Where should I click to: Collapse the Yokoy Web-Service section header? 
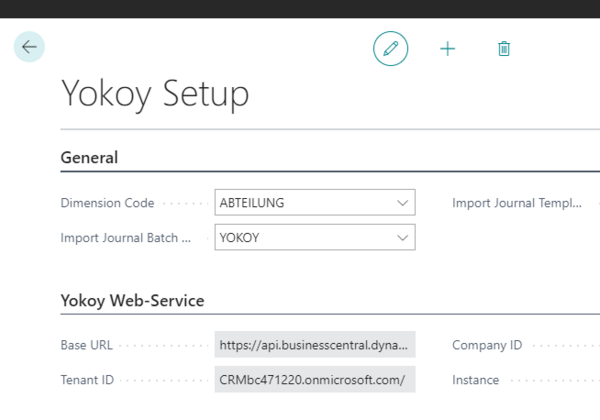pos(132,300)
